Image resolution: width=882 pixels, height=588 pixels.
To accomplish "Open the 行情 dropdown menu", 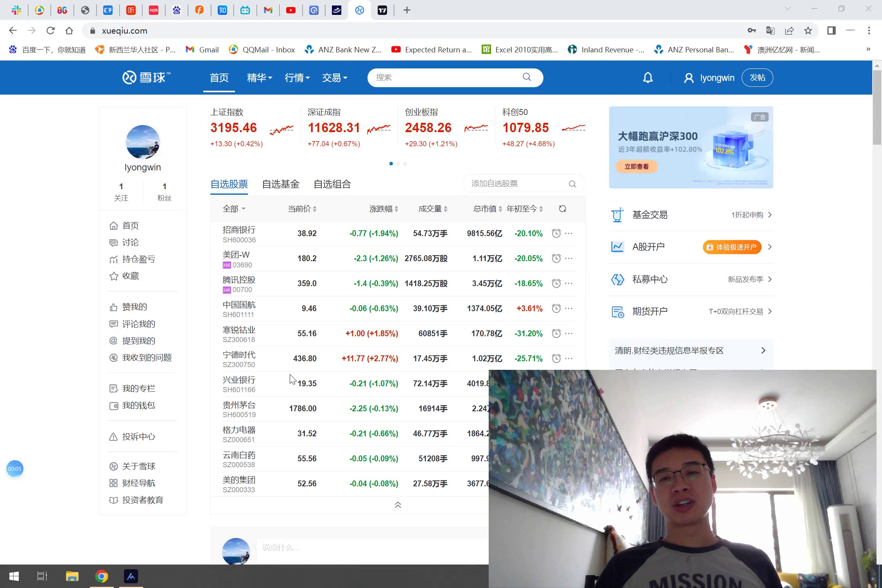I will 297,78.
